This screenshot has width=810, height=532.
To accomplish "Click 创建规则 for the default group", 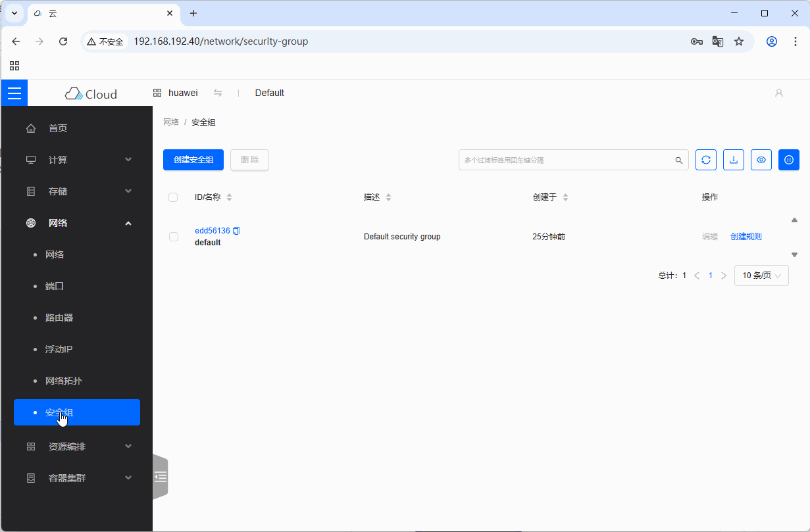I will coord(746,237).
